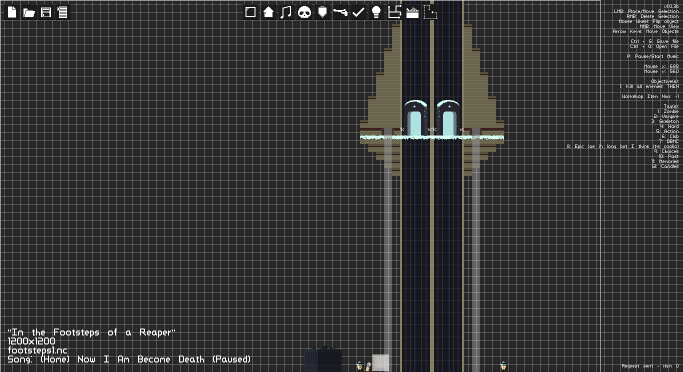Open the music note song selector
The image size is (683, 372).
coord(286,12)
